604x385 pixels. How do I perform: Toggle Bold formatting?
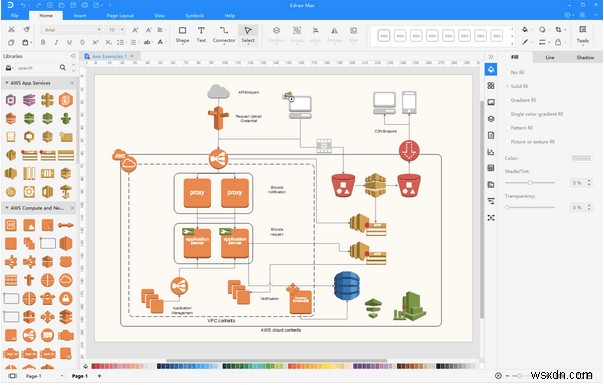click(x=43, y=42)
